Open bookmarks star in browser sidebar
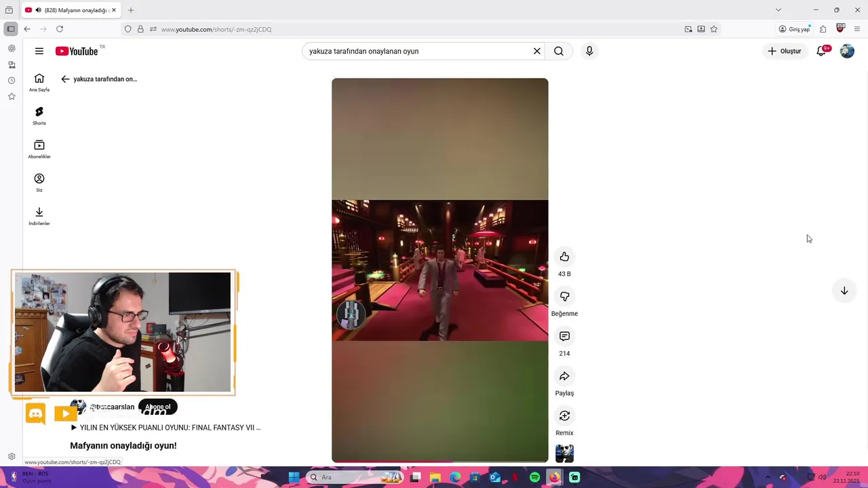 click(12, 97)
